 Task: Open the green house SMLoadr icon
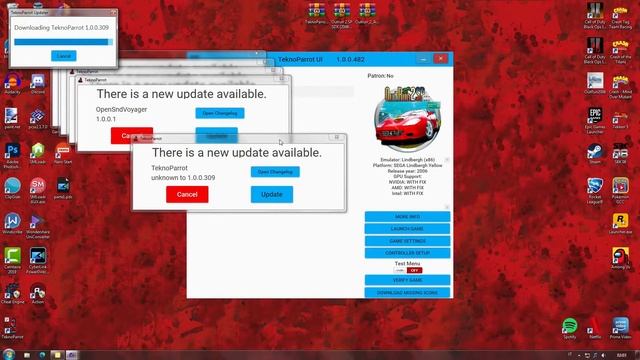[38, 153]
